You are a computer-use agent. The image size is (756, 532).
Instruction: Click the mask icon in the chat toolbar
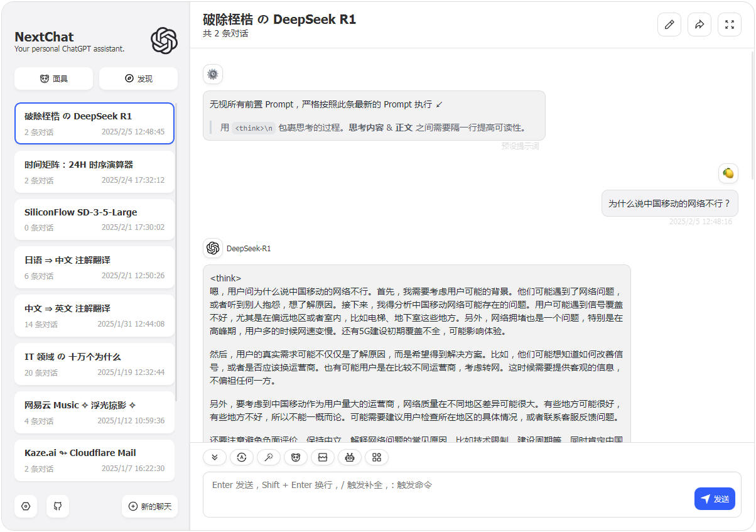pos(296,457)
